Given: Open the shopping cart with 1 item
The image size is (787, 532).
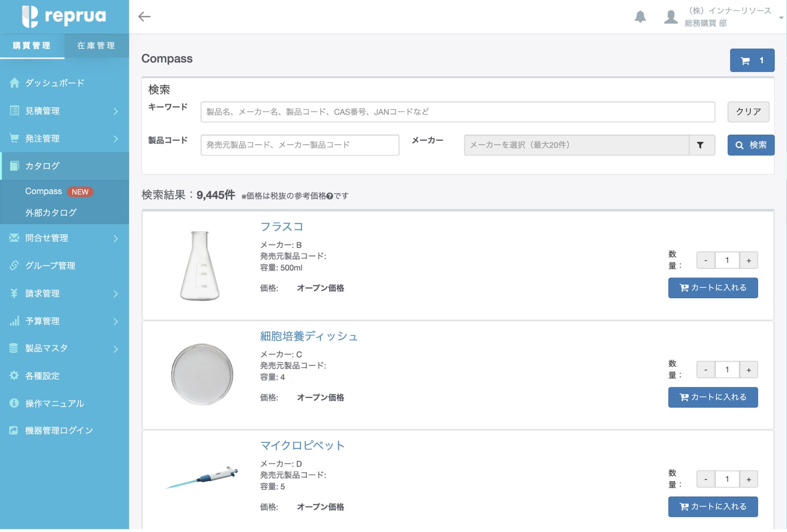Looking at the screenshot, I should tap(752, 60).
